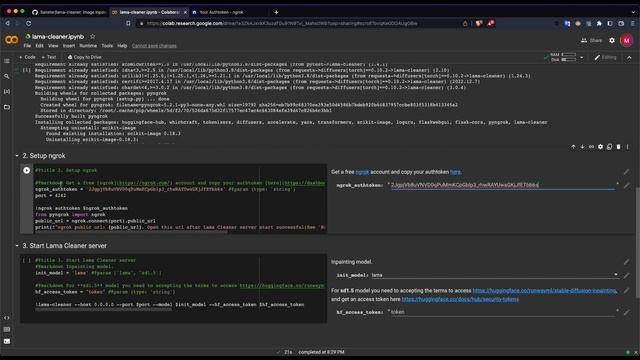The image size is (640, 360).
Task: Star the lama-cleaner.ipynb notebook
Action: pos(93,36)
